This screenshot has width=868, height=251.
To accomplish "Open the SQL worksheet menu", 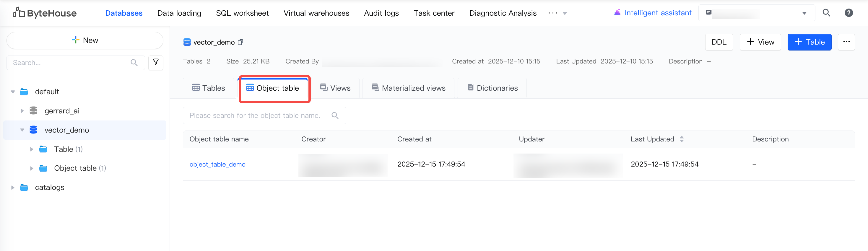I will [242, 13].
